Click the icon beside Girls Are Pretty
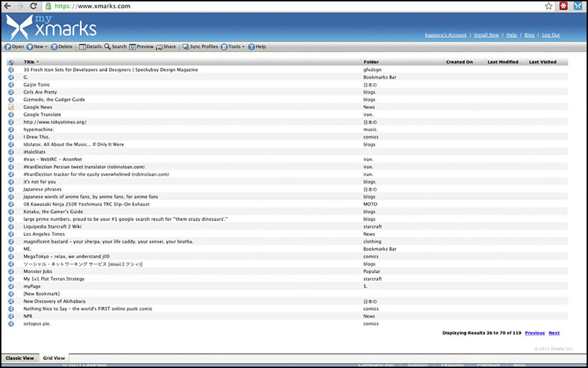Viewport: 588px width, 368px height. coord(11,92)
